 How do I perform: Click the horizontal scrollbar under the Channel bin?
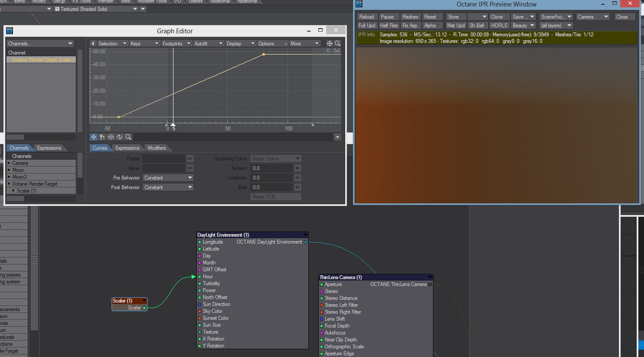click(x=41, y=137)
